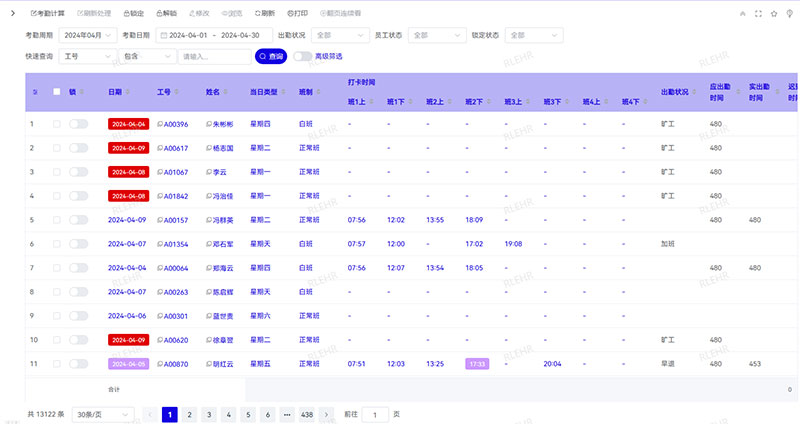Click the 加班 status in row 6

tap(668, 244)
